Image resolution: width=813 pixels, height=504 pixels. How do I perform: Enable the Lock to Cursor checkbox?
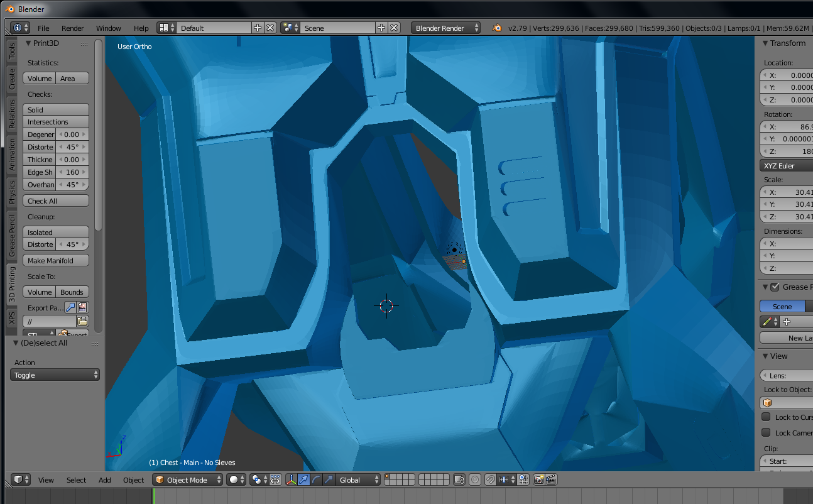[766, 417]
